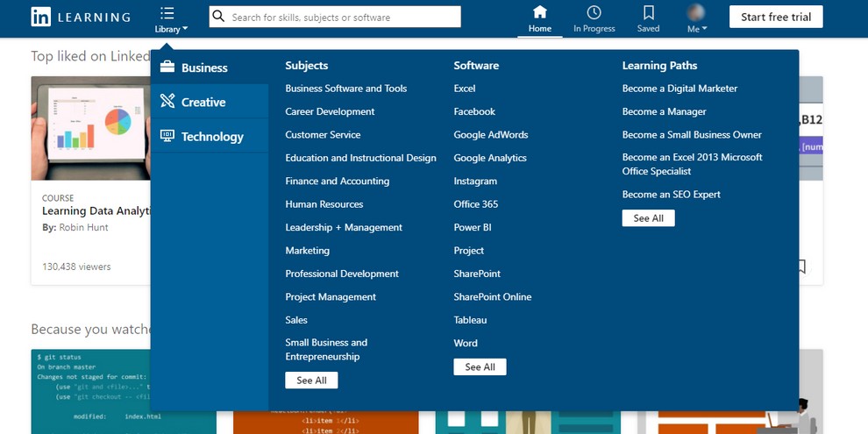Open the In Progress tab label
The width and height of the screenshot is (868, 434).
[x=594, y=29]
